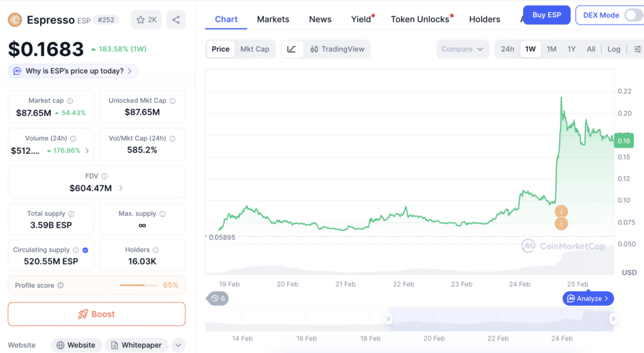
Task: Show Circulating supply info icon
Action: tap(75, 250)
